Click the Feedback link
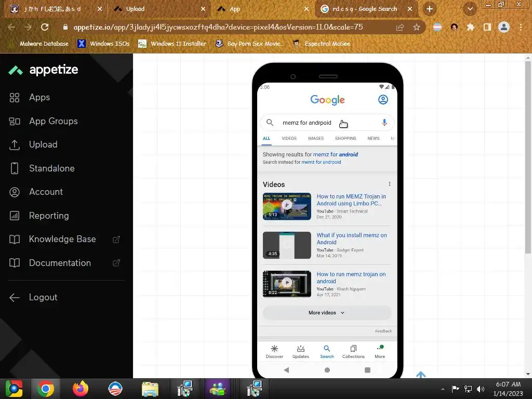The image size is (532, 399). [383, 331]
